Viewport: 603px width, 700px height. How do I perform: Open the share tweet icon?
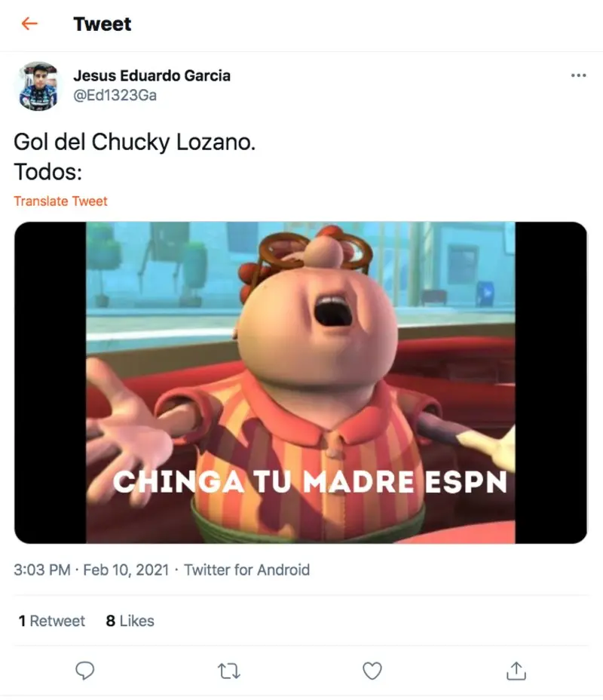pyautogui.click(x=516, y=671)
